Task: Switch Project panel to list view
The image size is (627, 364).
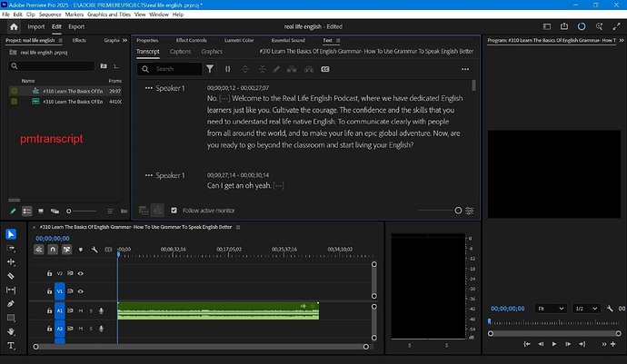Action: (26, 211)
